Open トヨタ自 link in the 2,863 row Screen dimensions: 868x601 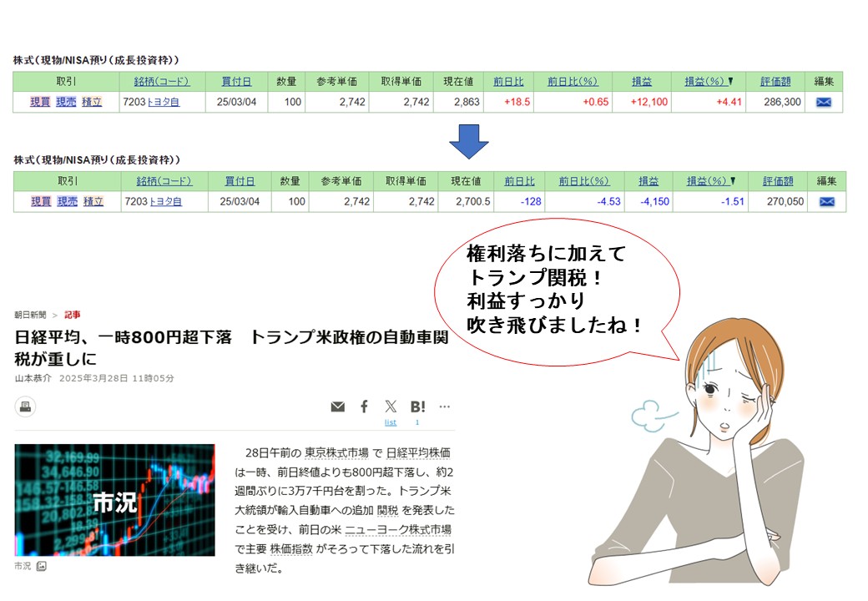point(164,102)
